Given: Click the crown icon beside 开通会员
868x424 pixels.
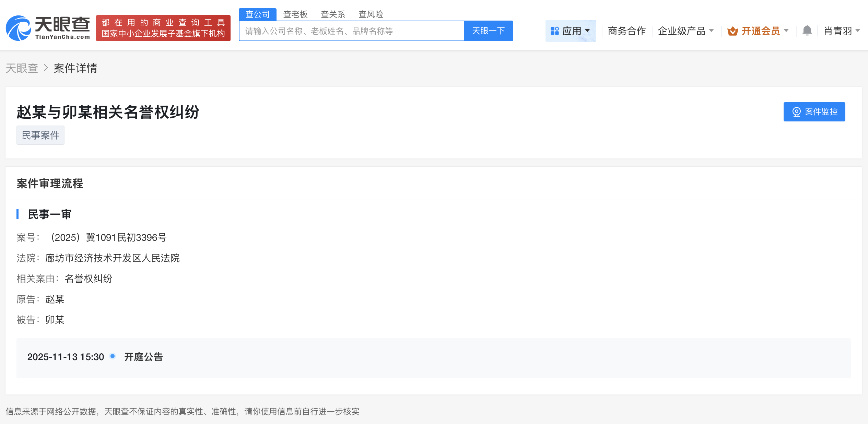Looking at the screenshot, I should [x=732, y=31].
